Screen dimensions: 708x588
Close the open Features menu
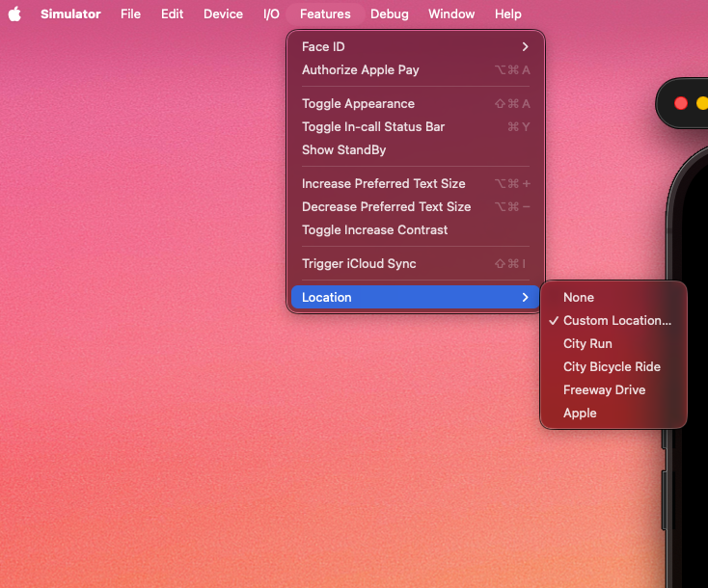point(325,14)
